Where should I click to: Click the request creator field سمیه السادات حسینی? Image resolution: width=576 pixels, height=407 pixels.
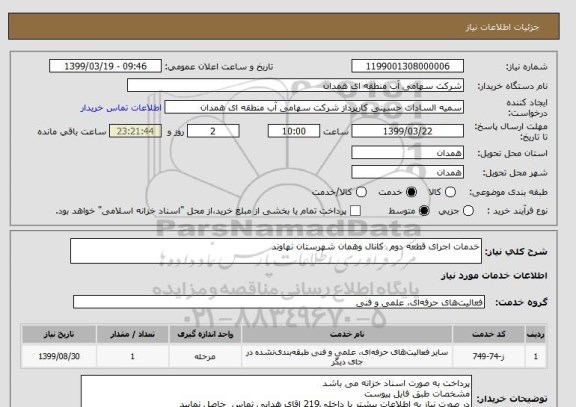(314, 108)
